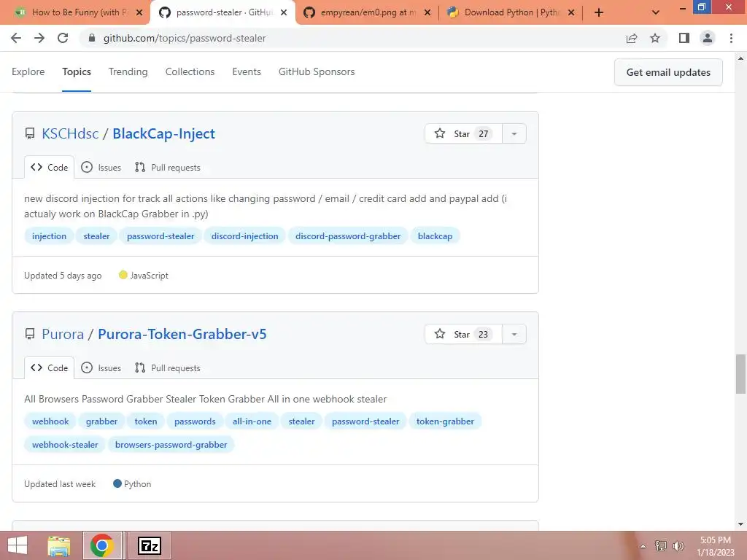
Task: Open the Windows Start button
Action: point(18,545)
